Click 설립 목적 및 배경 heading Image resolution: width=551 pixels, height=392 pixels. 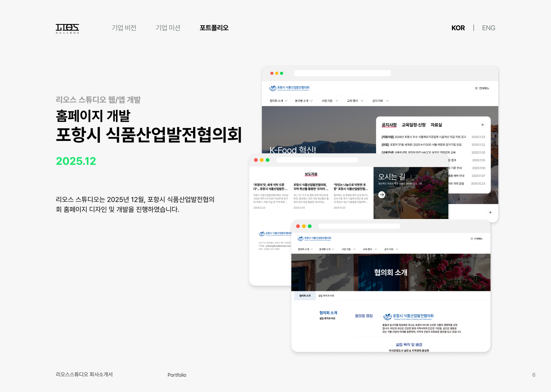(409, 345)
